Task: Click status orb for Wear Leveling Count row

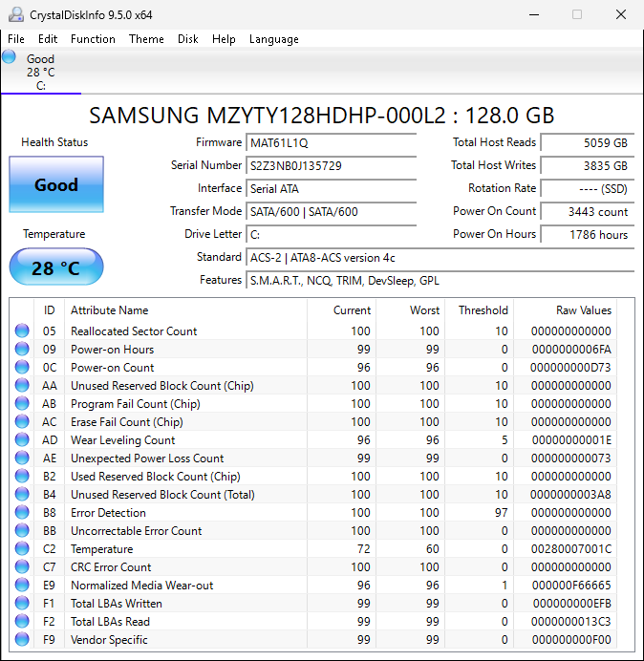Action: [22, 439]
